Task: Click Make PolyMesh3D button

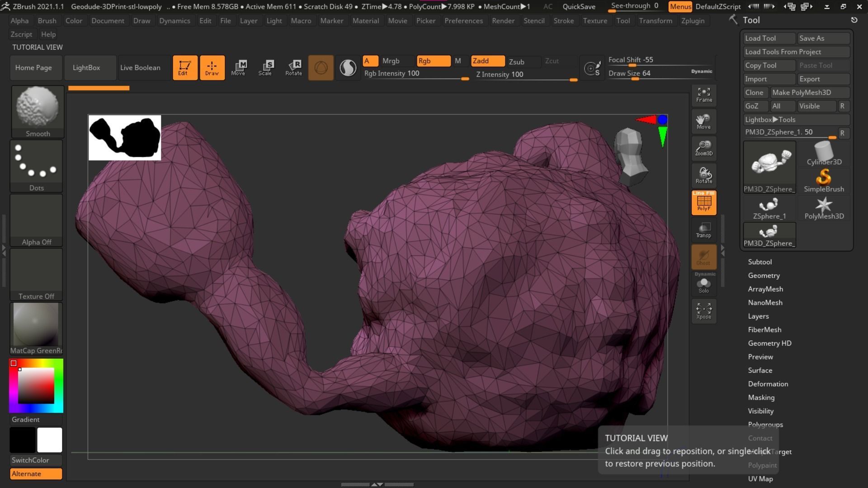Action: 810,93
